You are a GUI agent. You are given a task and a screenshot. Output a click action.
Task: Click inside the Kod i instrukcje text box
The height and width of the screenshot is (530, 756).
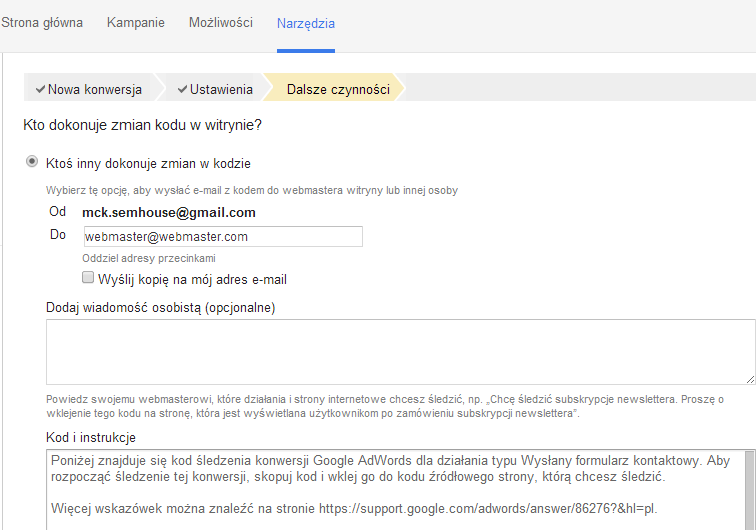pyautogui.click(x=400, y=490)
